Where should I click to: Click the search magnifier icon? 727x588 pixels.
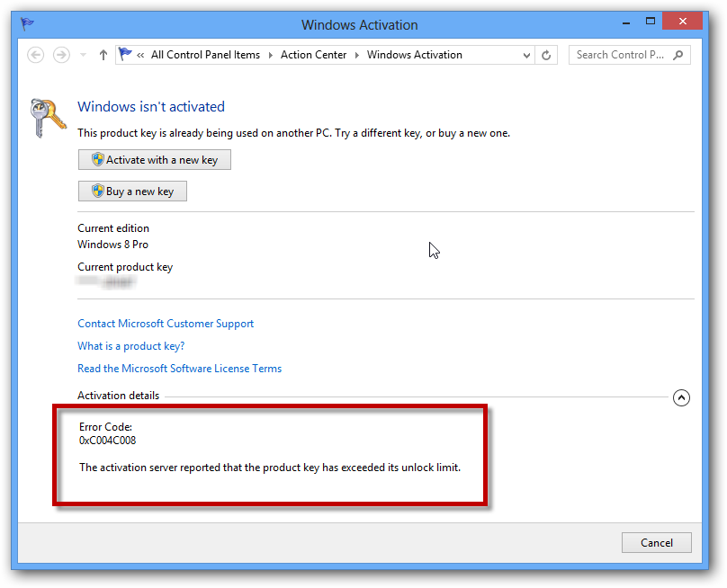click(678, 55)
